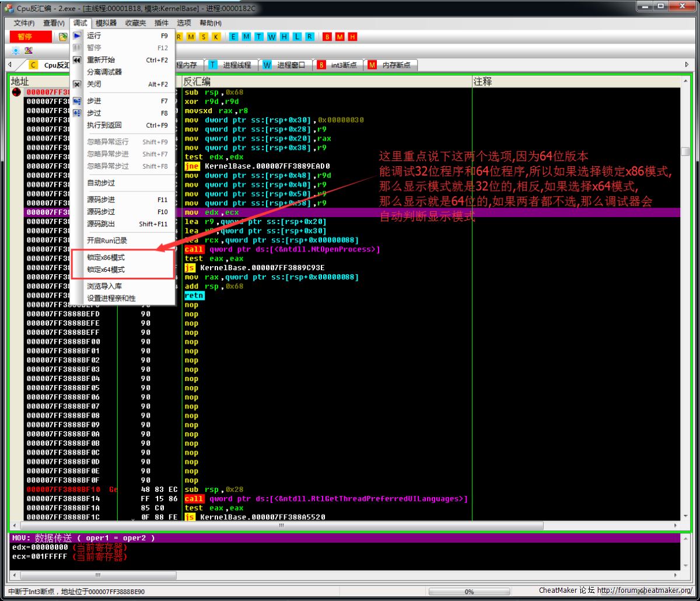Open the forum.cheatmaker.org link
This screenshot has width=700, height=601.
click(645, 590)
